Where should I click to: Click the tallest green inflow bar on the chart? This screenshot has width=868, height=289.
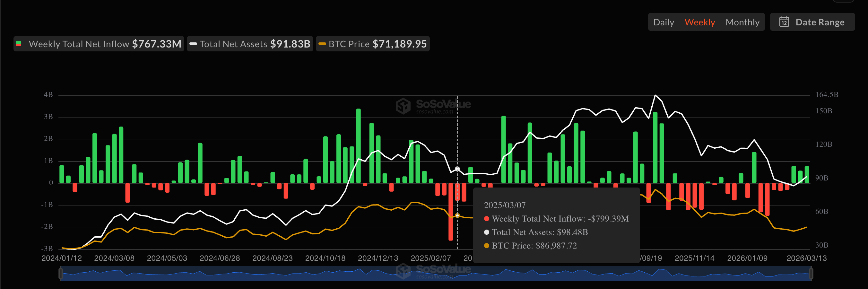click(x=358, y=145)
